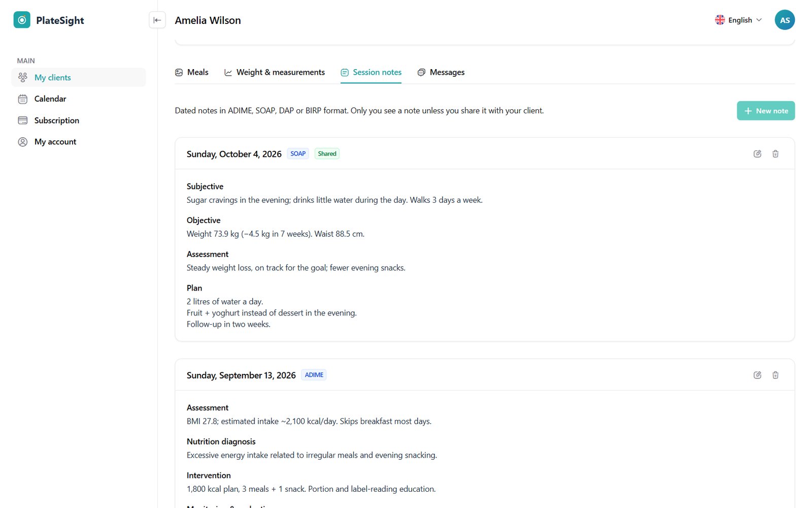Edit the September 13, 2026 ADIME note
The height and width of the screenshot is (508, 812).
(x=757, y=375)
